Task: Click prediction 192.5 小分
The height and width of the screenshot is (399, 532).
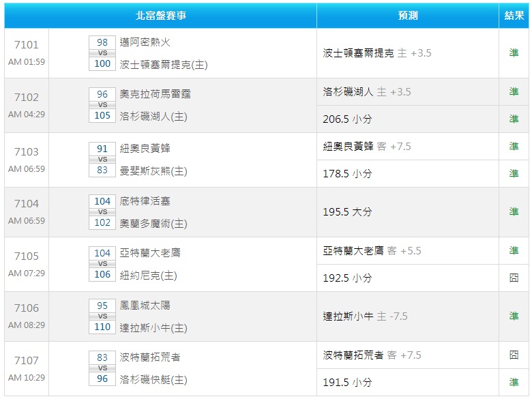Action: pos(347,278)
